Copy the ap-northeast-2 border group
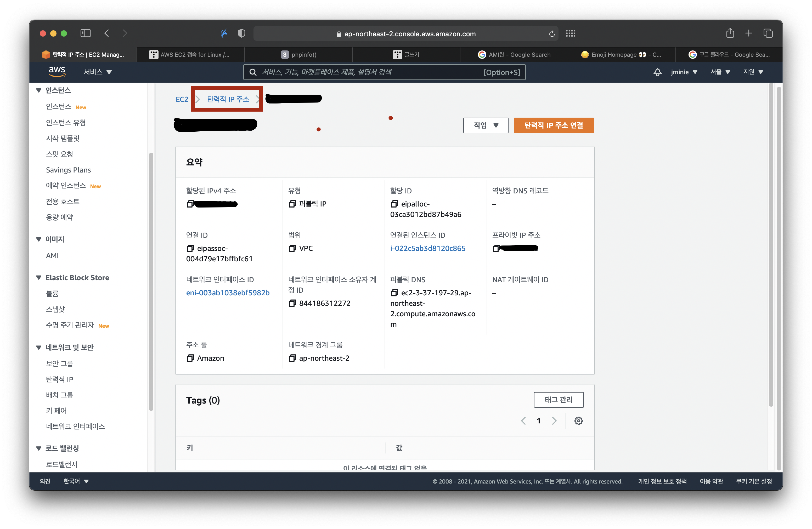This screenshot has width=812, height=529. [292, 358]
